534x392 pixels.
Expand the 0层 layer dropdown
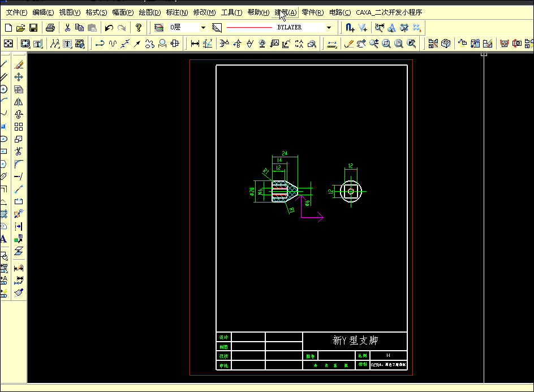203,28
